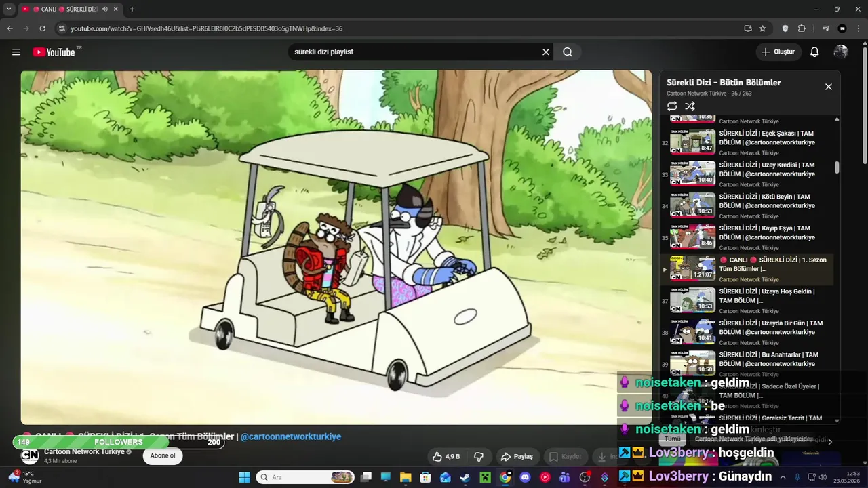Open the tab search dropdown arrow

click(x=9, y=9)
